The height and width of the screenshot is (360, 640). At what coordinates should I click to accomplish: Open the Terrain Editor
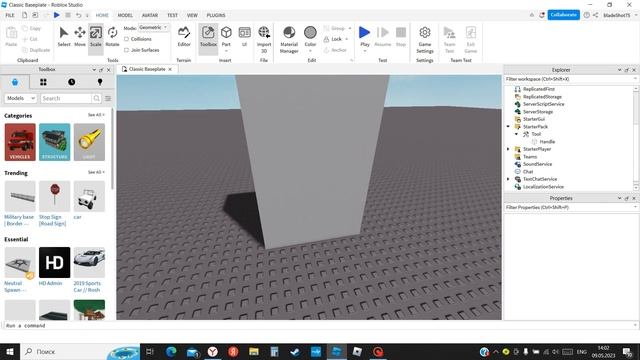pyautogui.click(x=184, y=37)
